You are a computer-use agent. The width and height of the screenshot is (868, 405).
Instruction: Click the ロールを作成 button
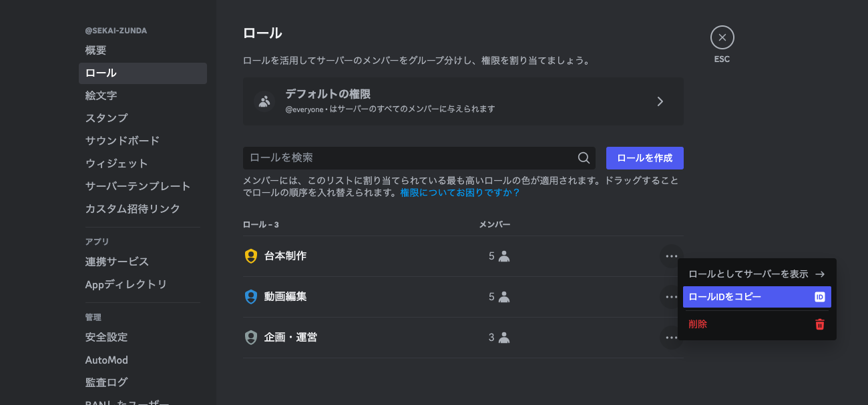(644, 158)
